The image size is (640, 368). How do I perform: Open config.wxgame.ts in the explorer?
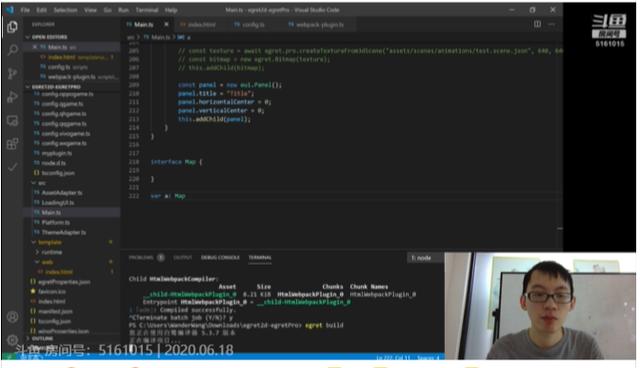tap(64, 143)
